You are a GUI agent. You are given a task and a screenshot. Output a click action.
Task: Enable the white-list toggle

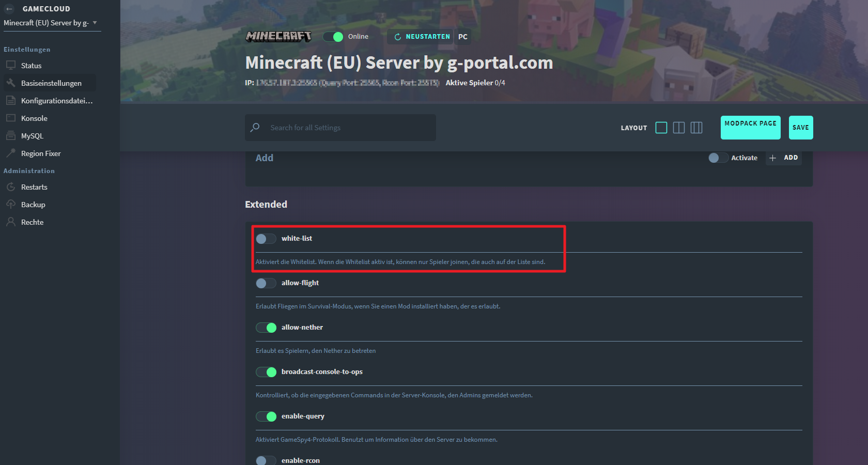[266, 239]
